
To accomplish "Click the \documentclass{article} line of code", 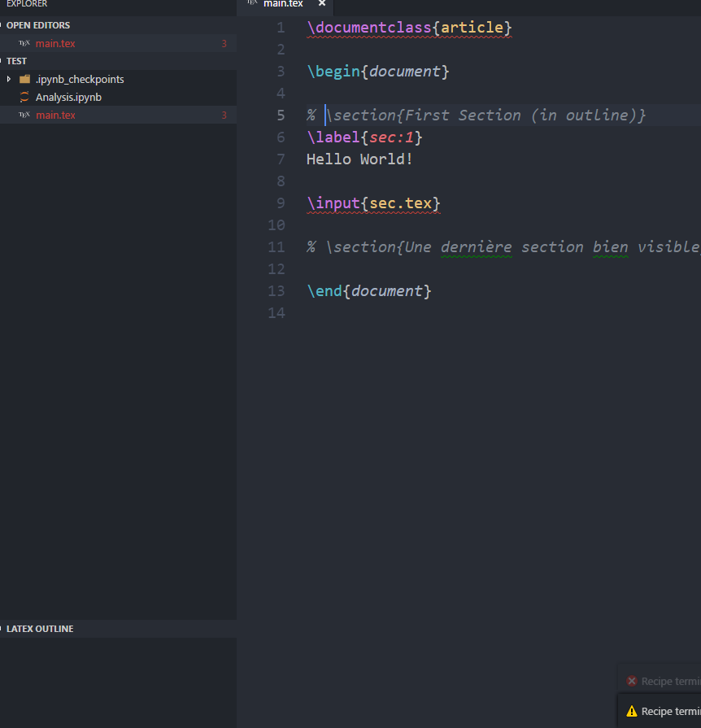I will 409,28.
